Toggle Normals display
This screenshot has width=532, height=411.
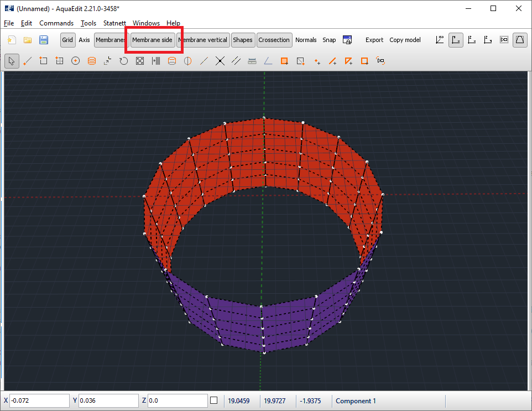306,40
